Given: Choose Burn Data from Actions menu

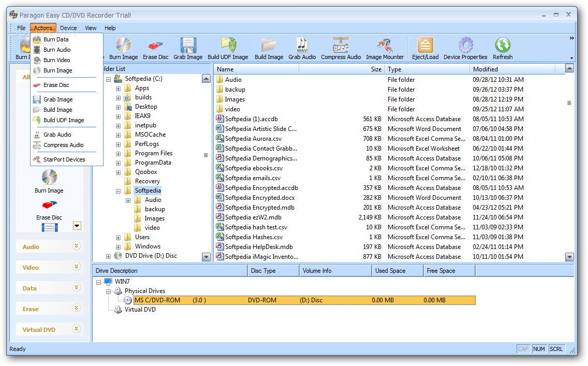Looking at the screenshot, I should point(56,39).
